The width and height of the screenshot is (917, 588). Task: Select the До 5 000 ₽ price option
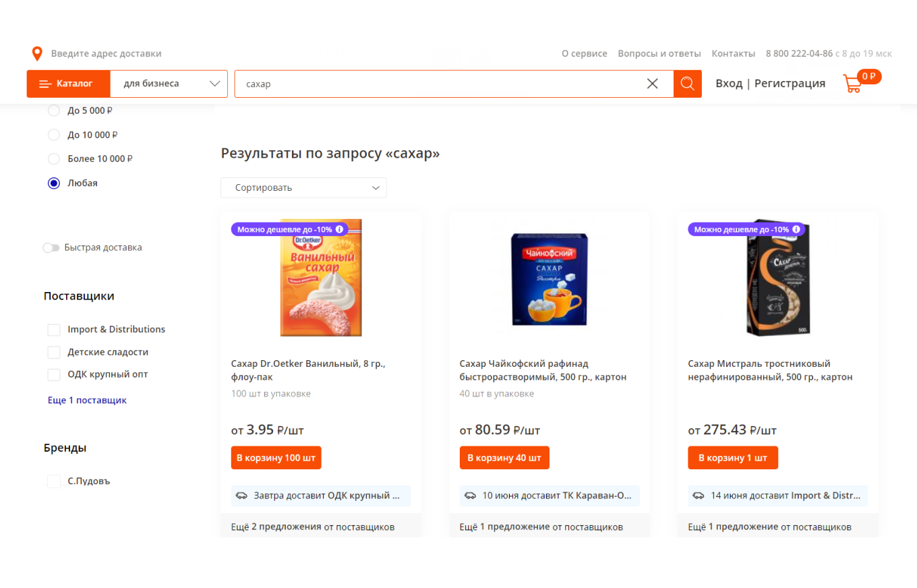coord(54,111)
